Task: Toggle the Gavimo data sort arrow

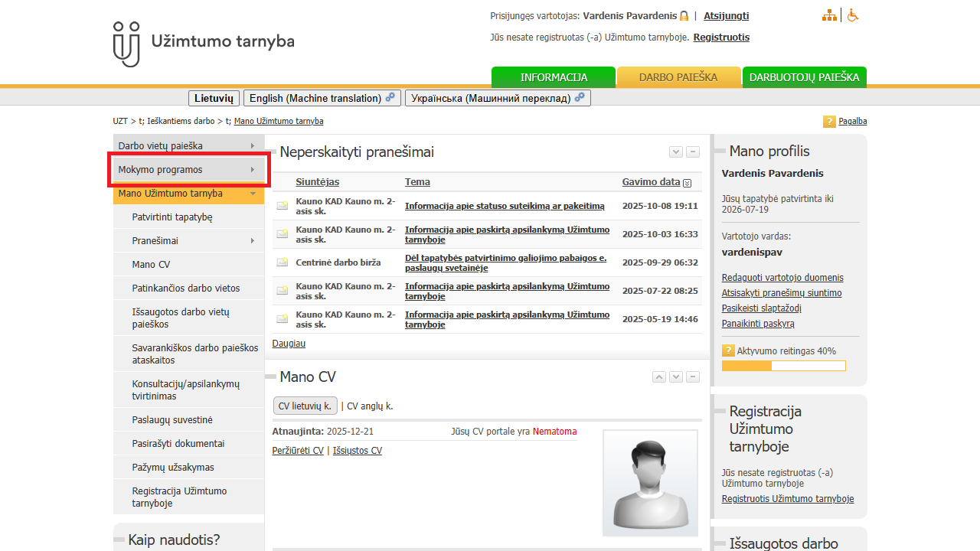Action: pos(687,183)
